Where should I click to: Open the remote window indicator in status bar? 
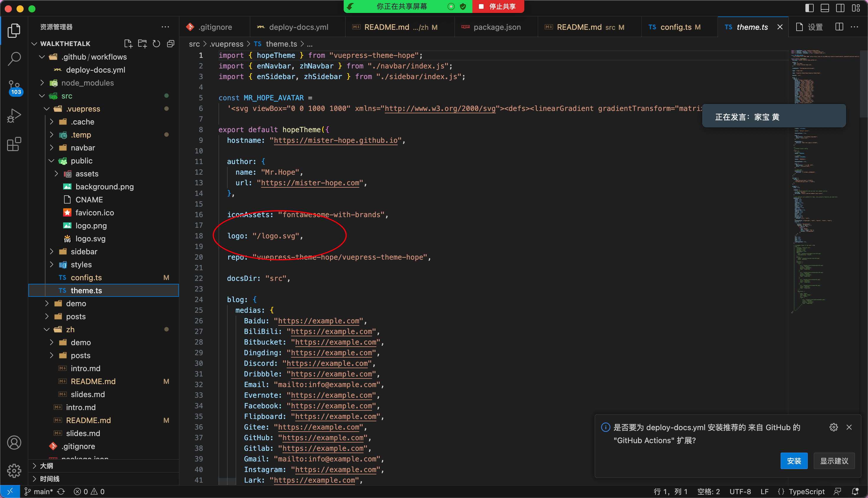tap(9, 492)
